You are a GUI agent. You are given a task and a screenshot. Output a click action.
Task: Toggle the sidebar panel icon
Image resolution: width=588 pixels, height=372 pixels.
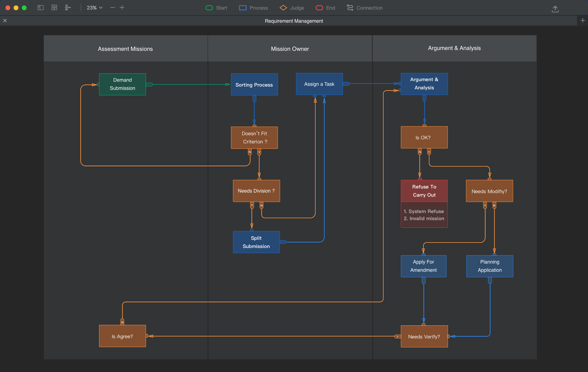pos(40,8)
